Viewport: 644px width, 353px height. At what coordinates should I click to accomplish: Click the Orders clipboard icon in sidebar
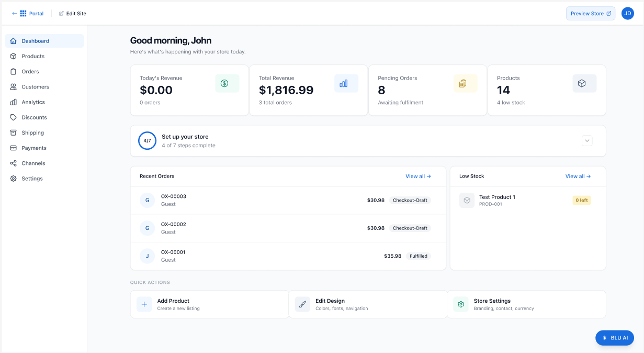tap(13, 71)
